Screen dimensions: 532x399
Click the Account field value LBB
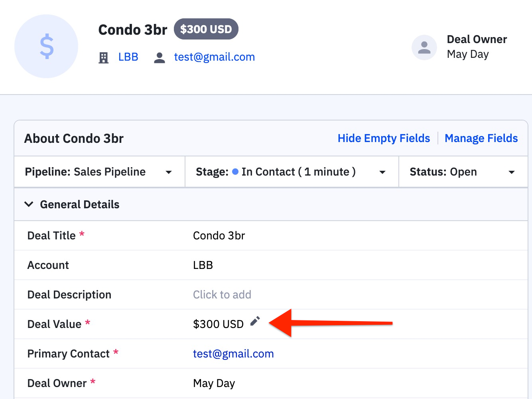click(203, 265)
